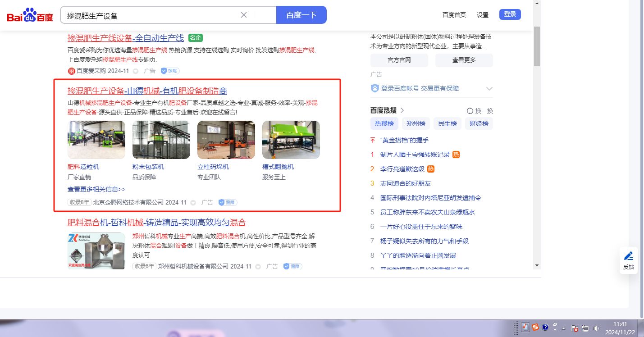Click the Sogou input method tray icon
Viewport: 644px width, 337px height.
click(x=535, y=327)
